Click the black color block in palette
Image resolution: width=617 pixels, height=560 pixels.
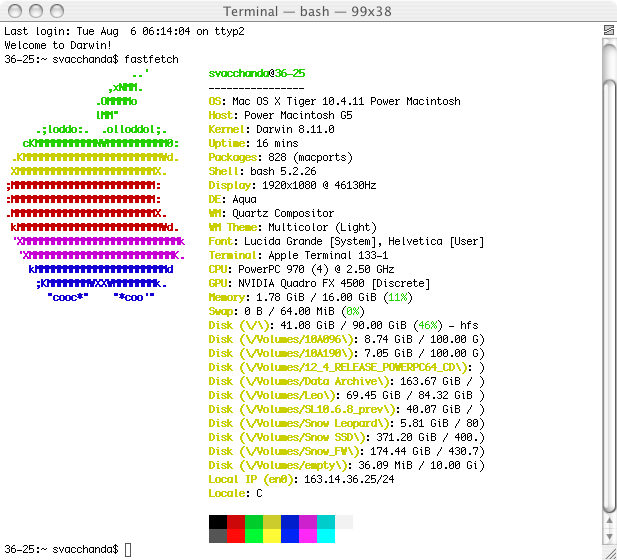[218, 522]
